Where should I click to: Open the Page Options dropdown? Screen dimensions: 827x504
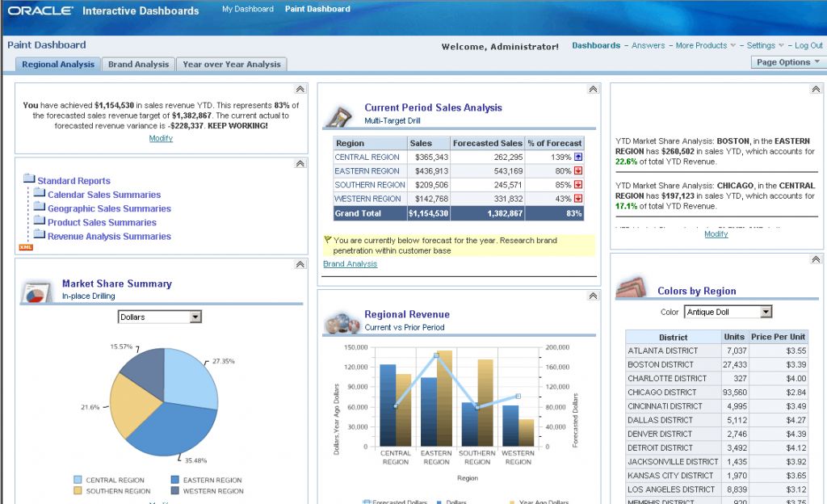click(787, 62)
